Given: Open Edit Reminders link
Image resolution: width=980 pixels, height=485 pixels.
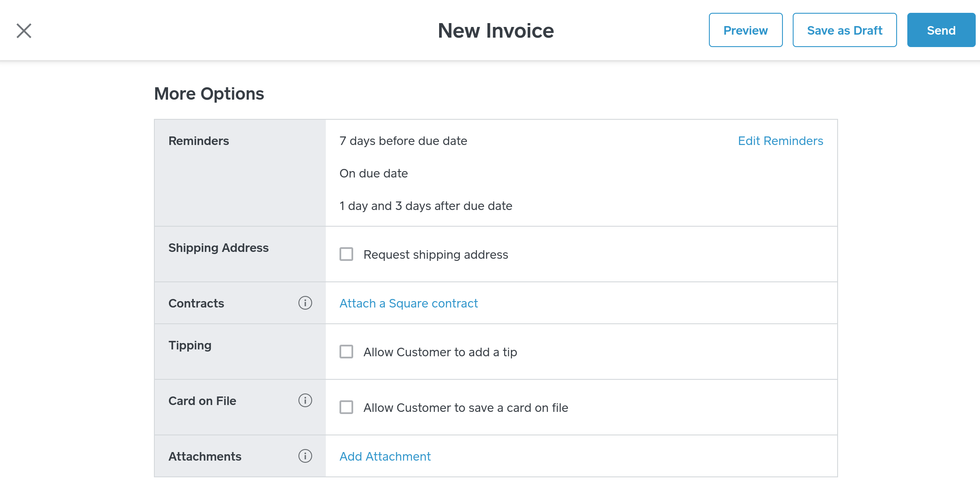Looking at the screenshot, I should pyautogui.click(x=780, y=141).
